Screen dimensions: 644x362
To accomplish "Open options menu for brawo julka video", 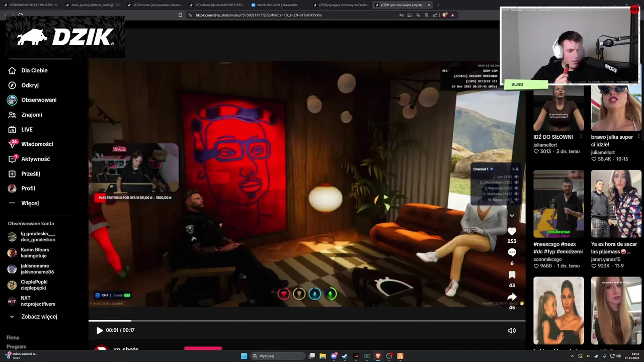I will [639, 137].
